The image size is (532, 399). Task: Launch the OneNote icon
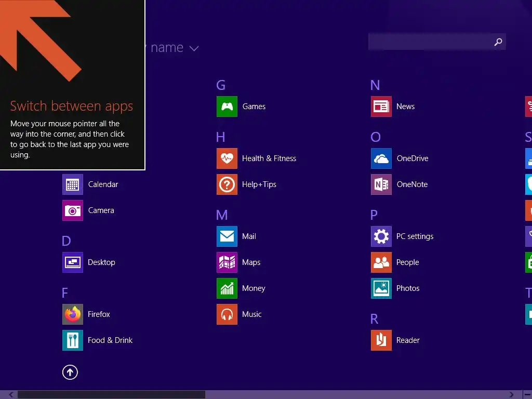coord(381,184)
